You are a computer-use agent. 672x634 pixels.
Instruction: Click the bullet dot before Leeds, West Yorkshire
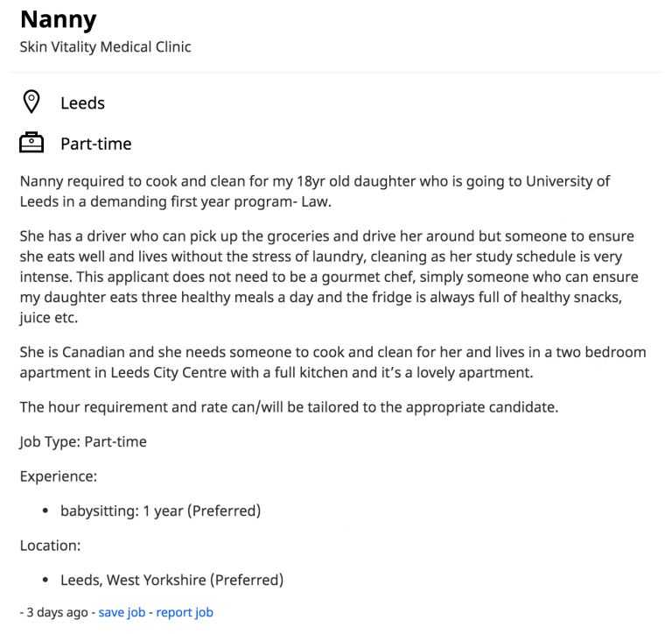coord(45,580)
